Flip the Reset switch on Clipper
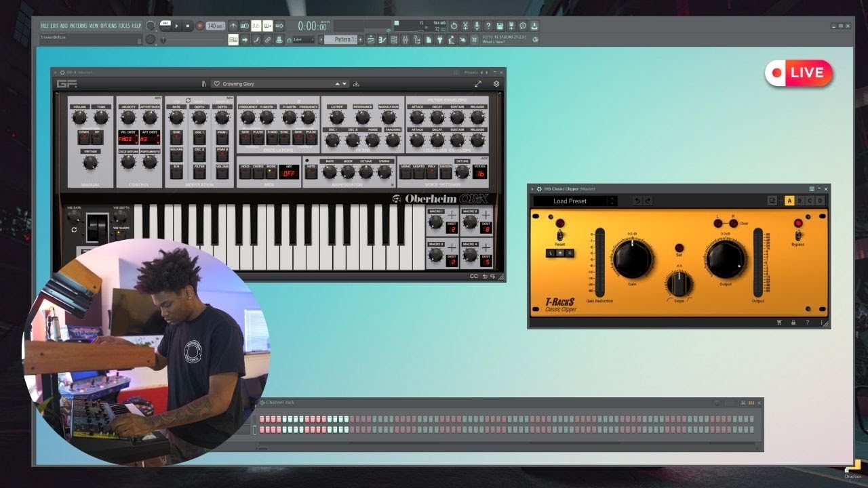The image size is (868, 488). pos(560,235)
